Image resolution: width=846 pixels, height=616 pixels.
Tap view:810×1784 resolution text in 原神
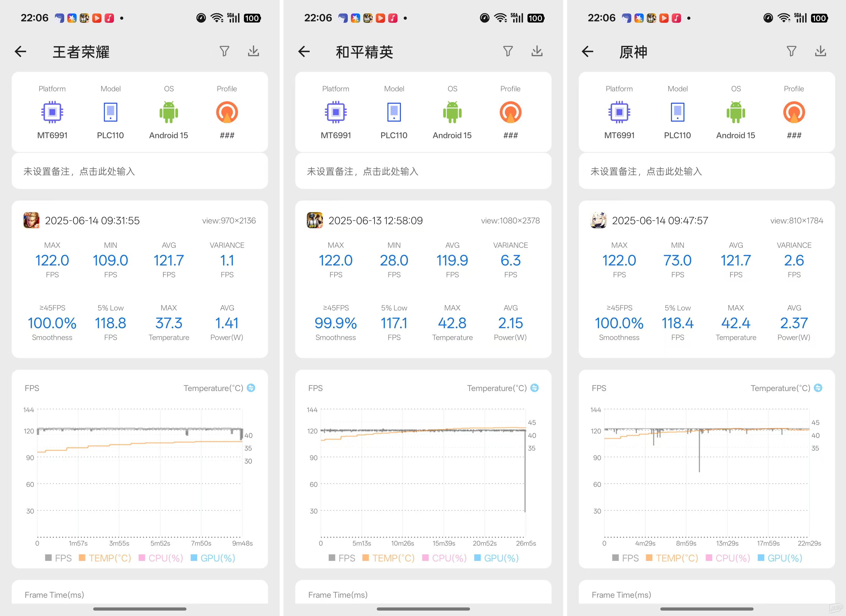click(x=796, y=220)
